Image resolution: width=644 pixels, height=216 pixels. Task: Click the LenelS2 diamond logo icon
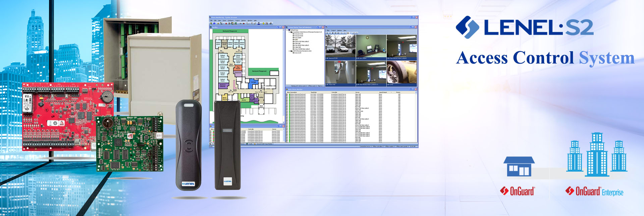(467, 27)
